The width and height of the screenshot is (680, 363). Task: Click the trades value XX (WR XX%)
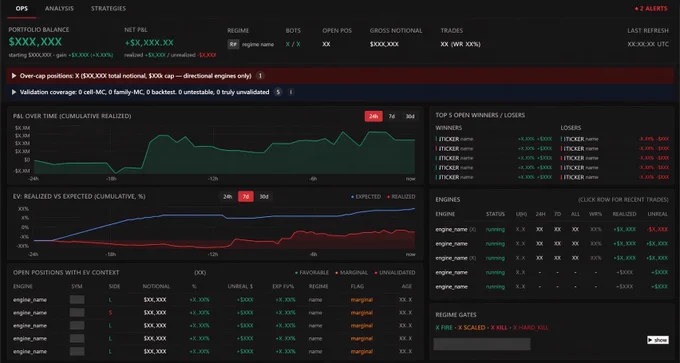tap(460, 44)
